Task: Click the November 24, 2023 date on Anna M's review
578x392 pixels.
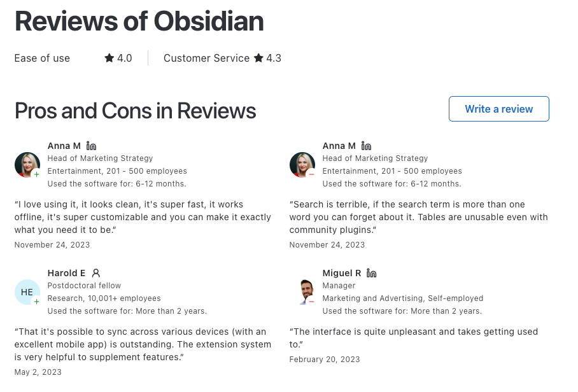Action: (52, 244)
